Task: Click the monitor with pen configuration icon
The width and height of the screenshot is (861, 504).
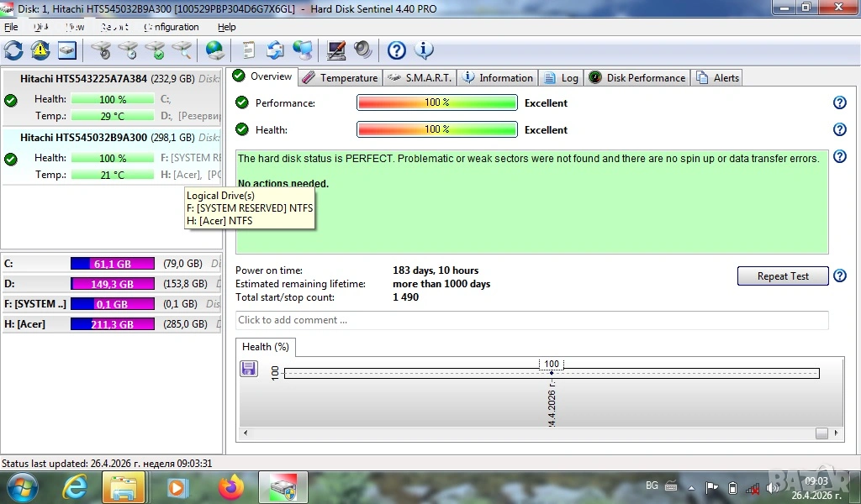Action: coord(336,50)
